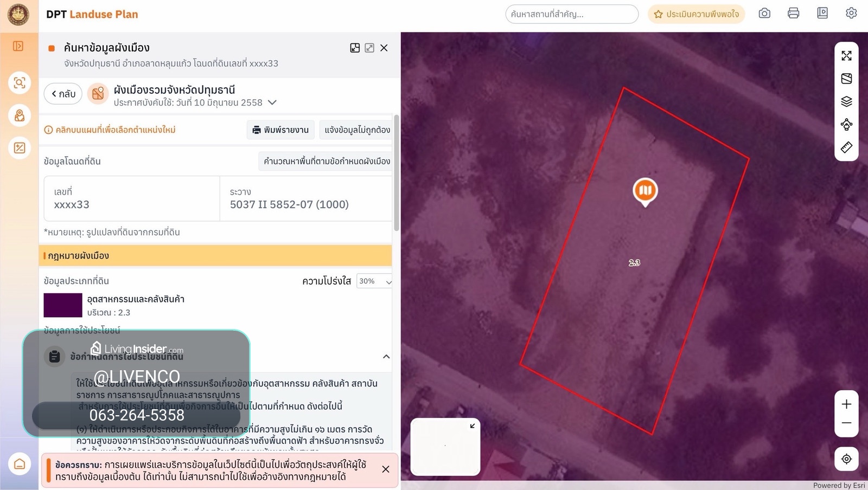Image resolution: width=868 pixels, height=490 pixels.
Task: Click the city plan map icon
Action: [98, 94]
